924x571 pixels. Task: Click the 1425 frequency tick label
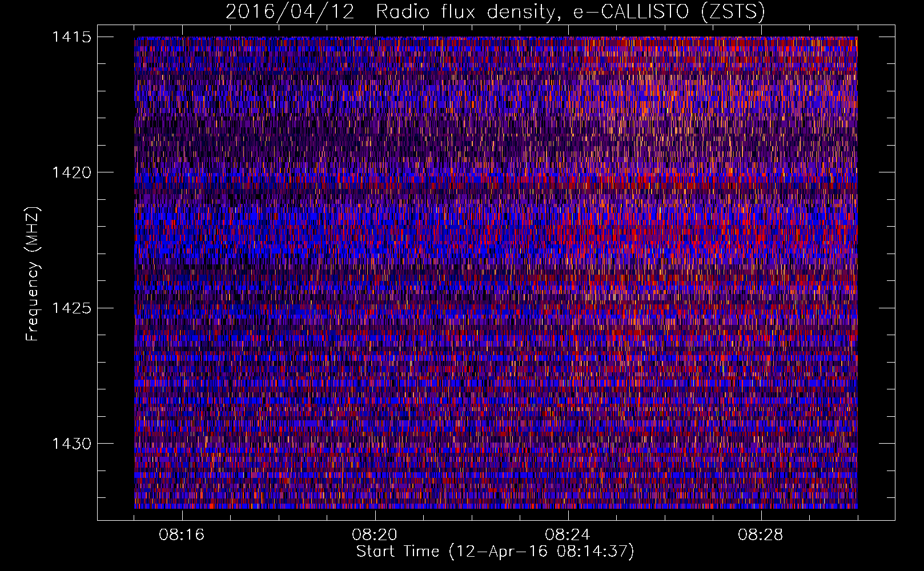(x=71, y=308)
